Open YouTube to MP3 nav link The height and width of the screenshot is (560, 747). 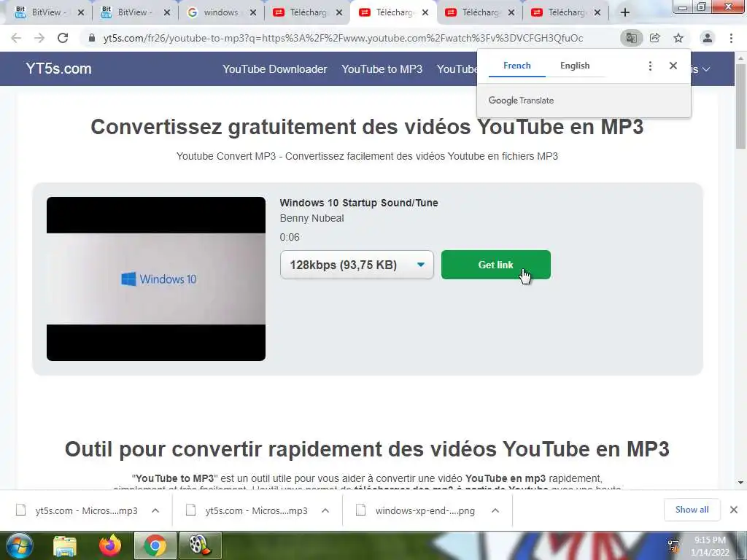point(382,69)
